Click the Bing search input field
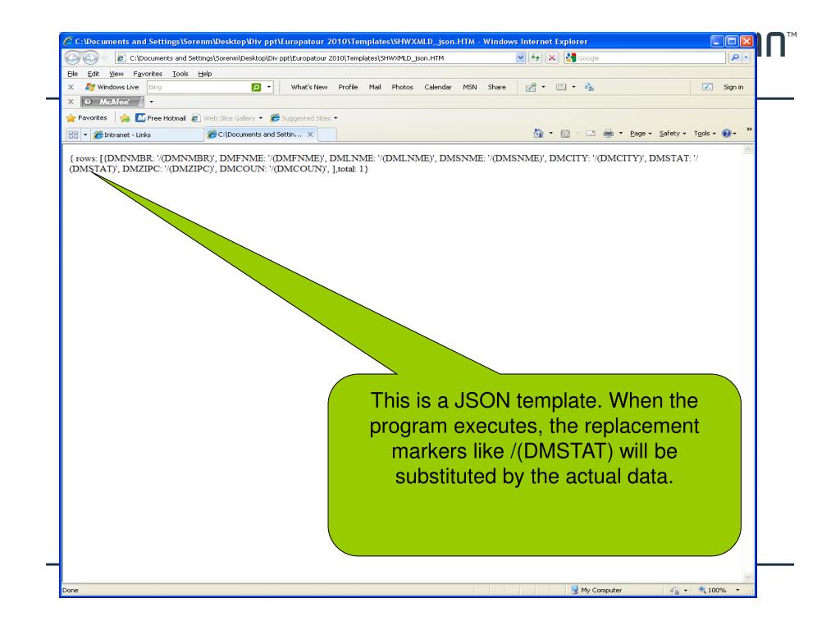 point(199,87)
